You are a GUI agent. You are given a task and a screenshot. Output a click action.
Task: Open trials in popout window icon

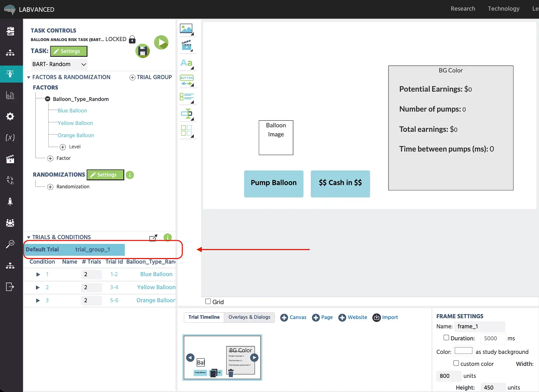tap(153, 237)
